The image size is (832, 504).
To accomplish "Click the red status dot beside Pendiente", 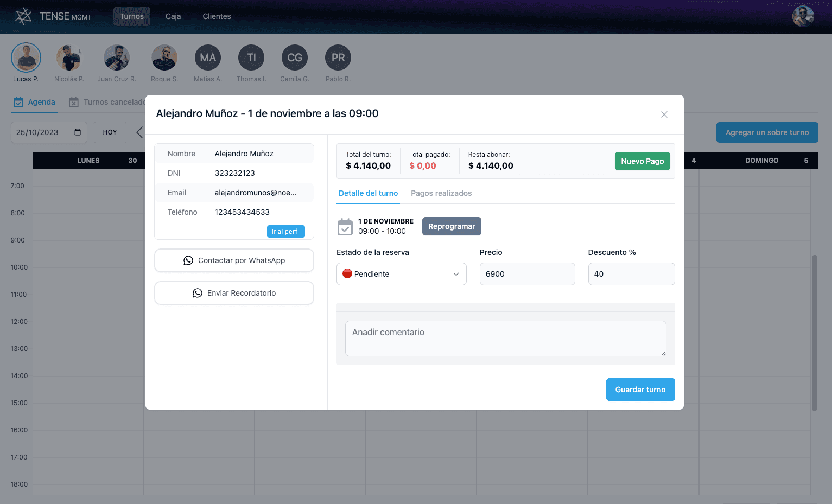I will 347,274.
